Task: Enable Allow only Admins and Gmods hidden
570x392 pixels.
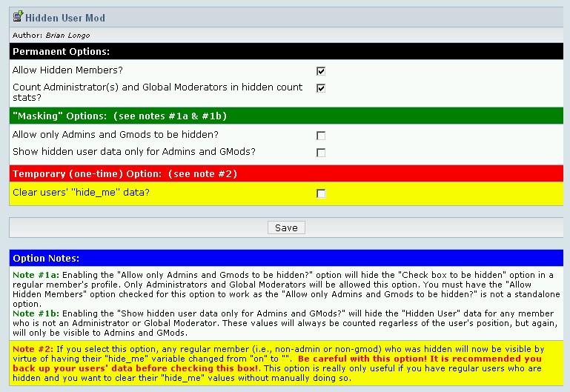Action: coord(321,136)
